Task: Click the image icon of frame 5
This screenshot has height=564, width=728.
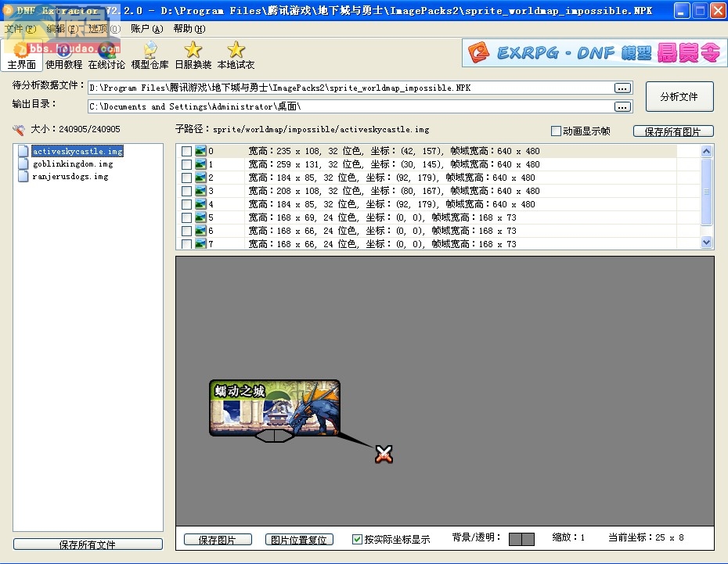Action: pos(200,217)
